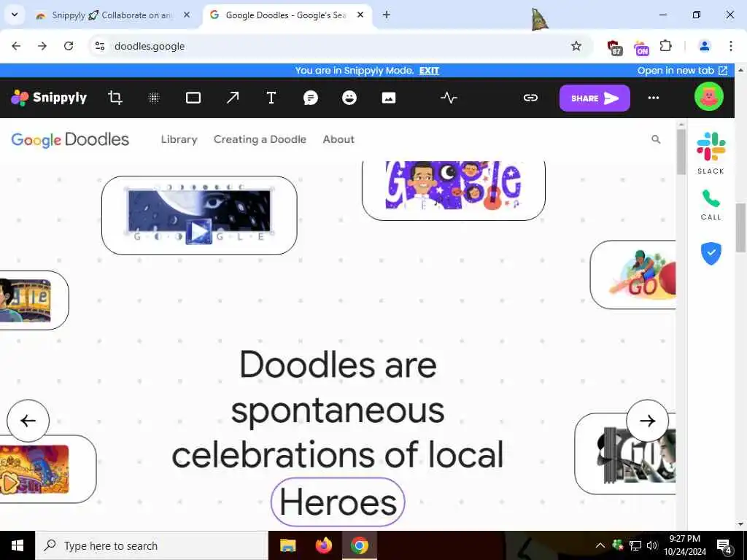The image size is (747, 560).
Task: Click the Doodles search magnifier icon
Action: pyautogui.click(x=656, y=139)
